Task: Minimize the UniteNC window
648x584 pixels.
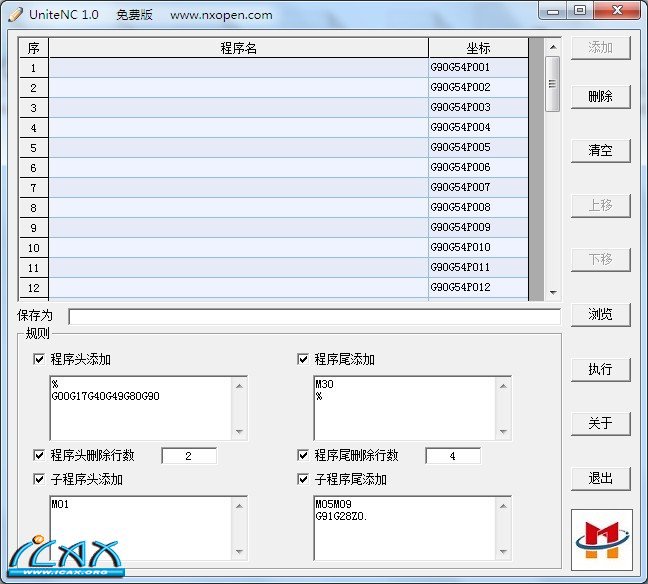Action: tap(553, 10)
